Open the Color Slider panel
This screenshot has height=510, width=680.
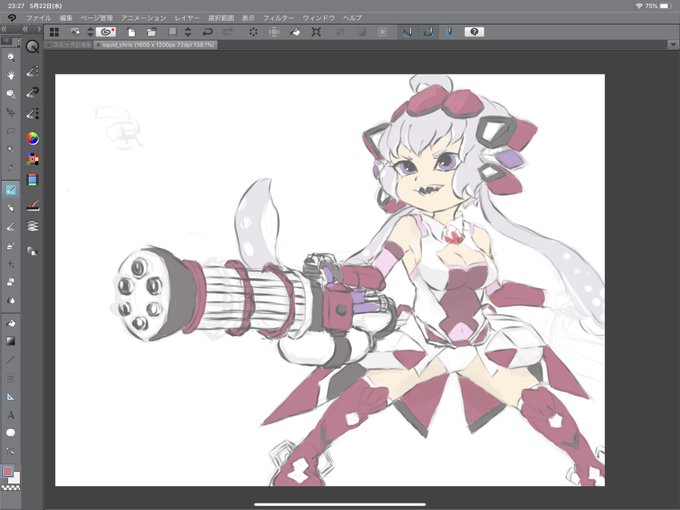tap(33, 180)
